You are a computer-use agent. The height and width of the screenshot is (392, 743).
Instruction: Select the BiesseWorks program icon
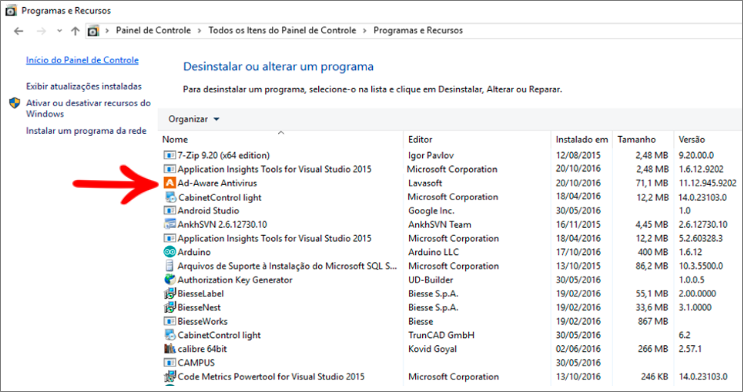point(169,321)
